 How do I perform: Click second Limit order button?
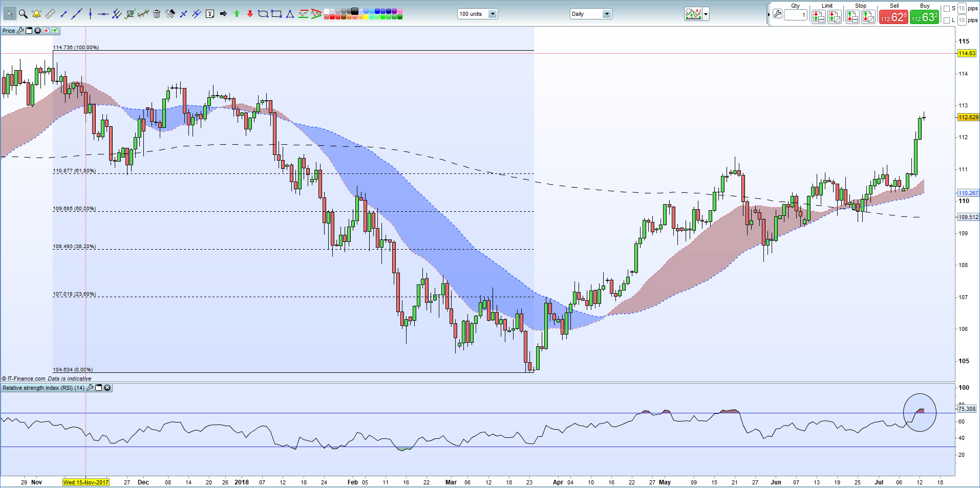835,17
